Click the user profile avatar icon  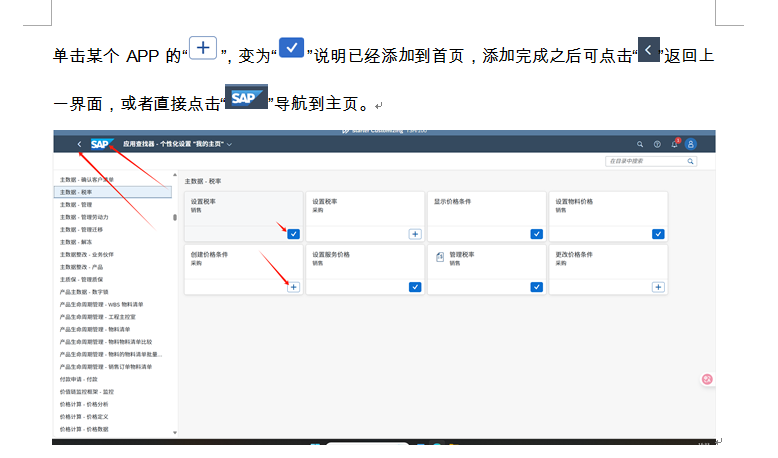(x=690, y=144)
